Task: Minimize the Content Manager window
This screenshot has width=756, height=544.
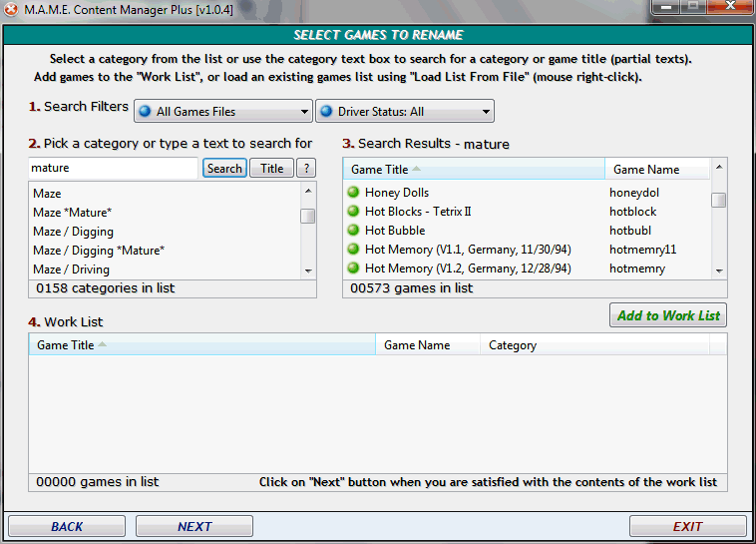Action: pyautogui.click(x=666, y=6)
